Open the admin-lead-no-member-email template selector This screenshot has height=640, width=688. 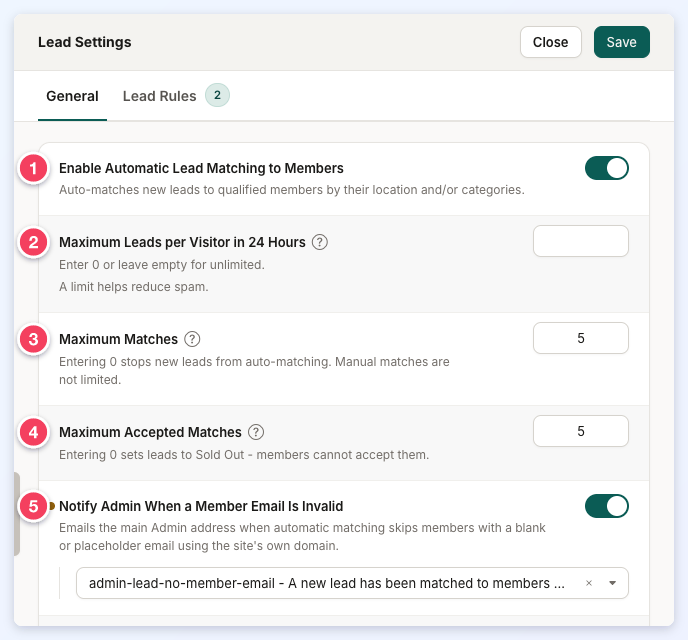pyautogui.click(x=352, y=583)
